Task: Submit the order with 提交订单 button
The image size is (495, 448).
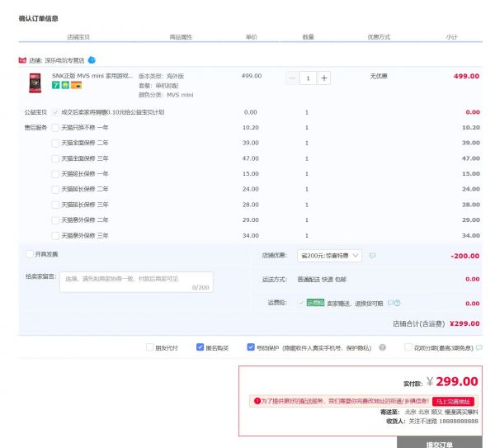Action: tap(439, 443)
